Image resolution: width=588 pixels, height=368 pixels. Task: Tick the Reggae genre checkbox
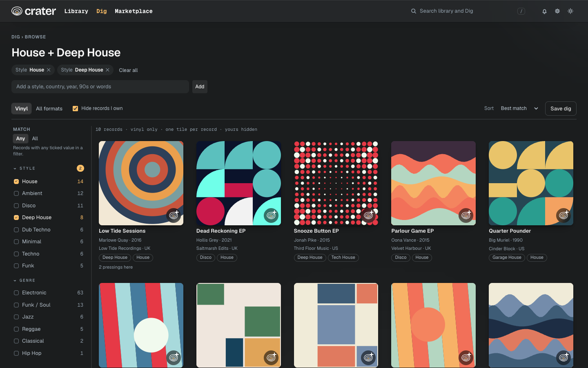pyautogui.click(x=16, y=329)
